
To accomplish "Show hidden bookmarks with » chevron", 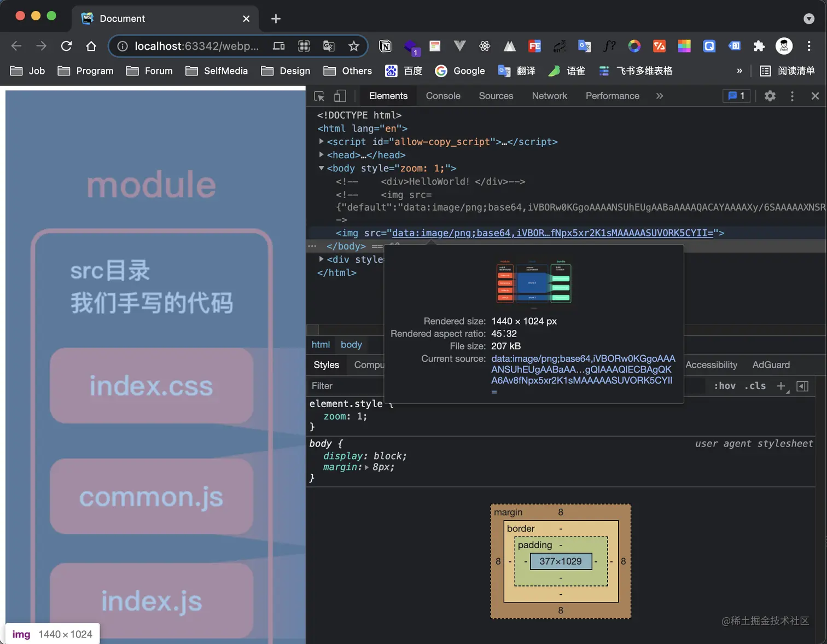I will [739, 71].
